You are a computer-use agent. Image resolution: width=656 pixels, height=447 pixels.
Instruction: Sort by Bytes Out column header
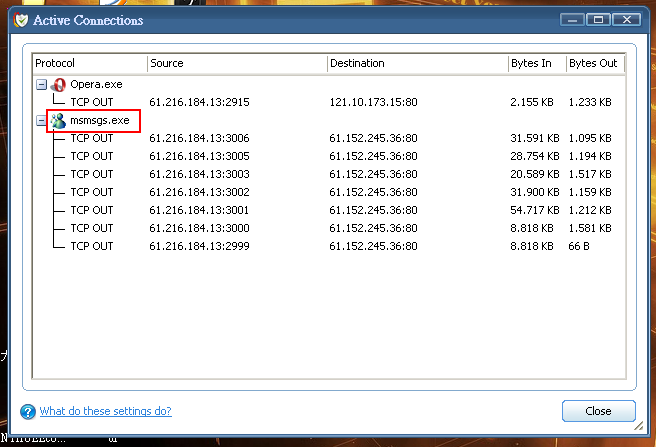595,63
